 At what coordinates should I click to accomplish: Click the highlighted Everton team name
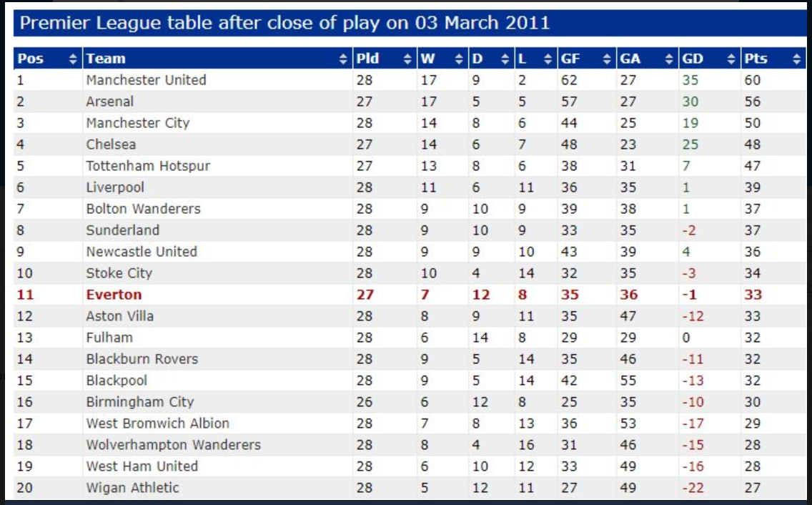(x=114, y=295)
